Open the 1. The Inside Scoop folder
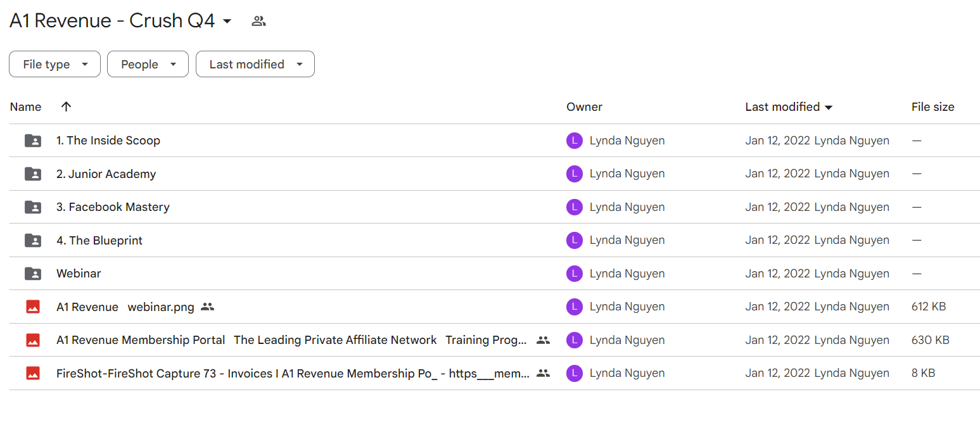980x432 pixels. pos(108,141)
